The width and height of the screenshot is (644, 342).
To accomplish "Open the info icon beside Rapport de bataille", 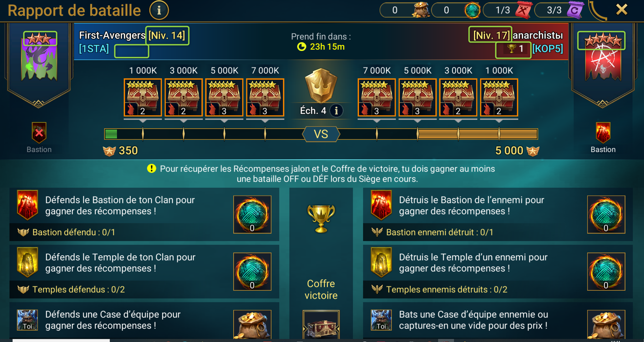I will [x=159, y=10].
